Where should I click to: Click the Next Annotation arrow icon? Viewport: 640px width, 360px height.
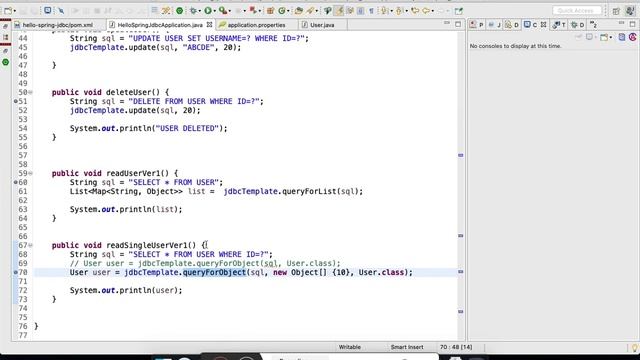(384, 11)
